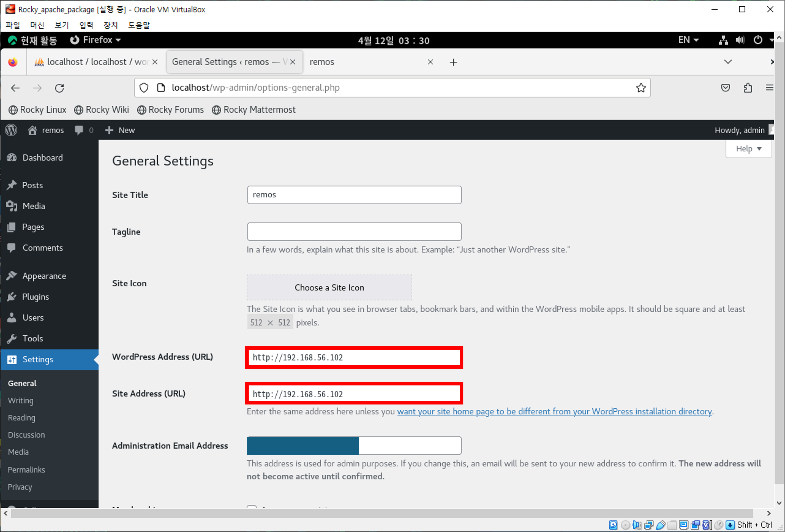Expand the Help dropdown panel

[x=748, y=149]
